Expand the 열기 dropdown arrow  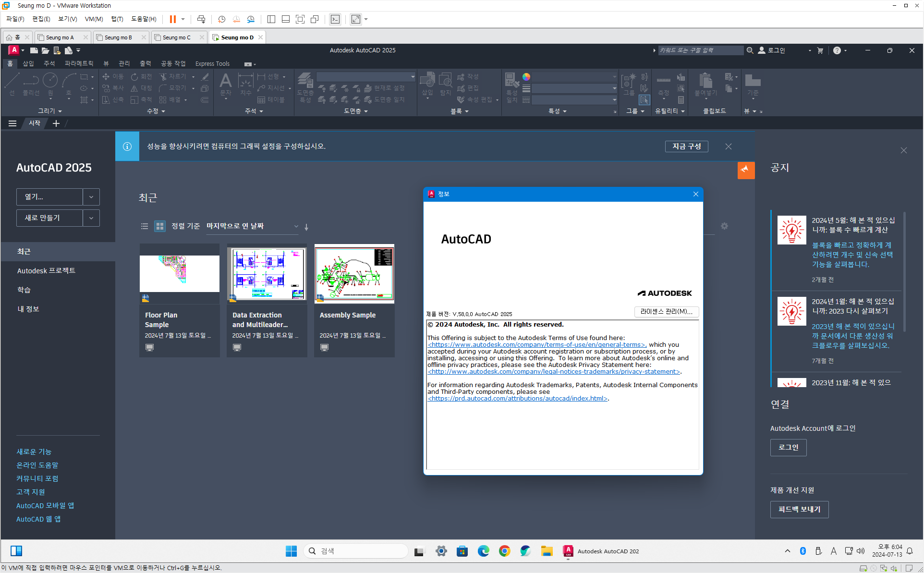(91, 197)
